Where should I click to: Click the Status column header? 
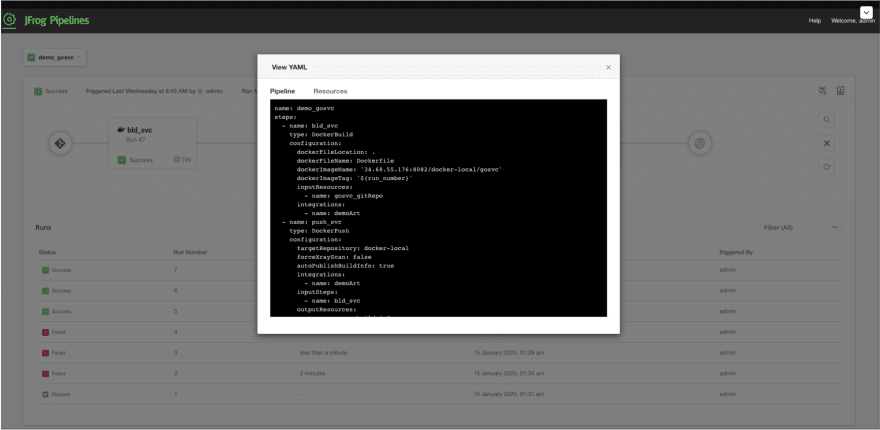tap(47, 253)
